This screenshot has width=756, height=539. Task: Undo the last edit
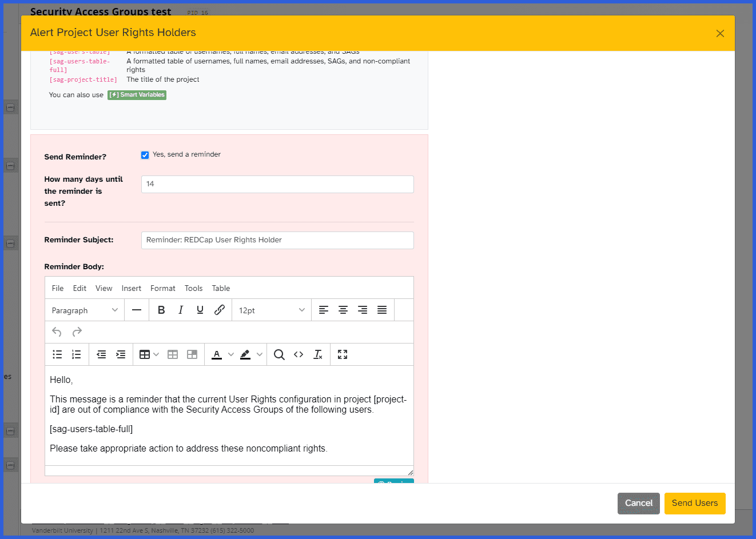point(57,332)
